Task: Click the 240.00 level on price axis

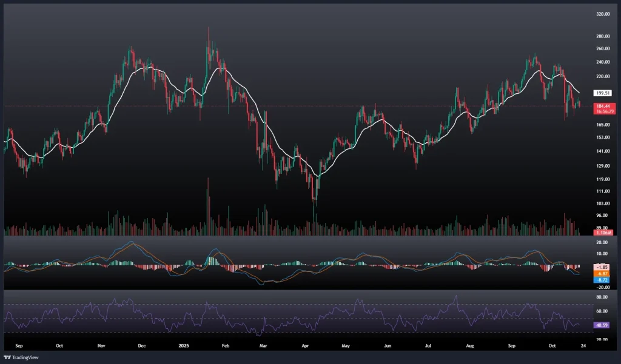Action: tap(603, 62)
